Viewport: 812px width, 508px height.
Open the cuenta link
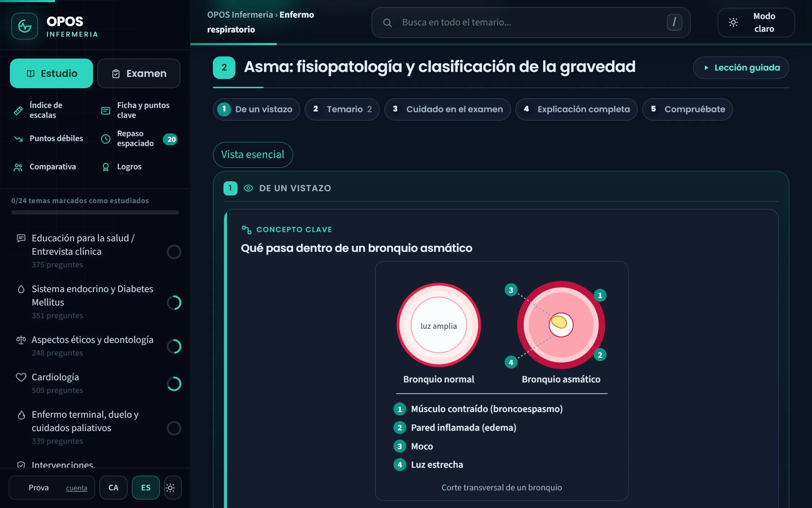click(x=77, y=488)
